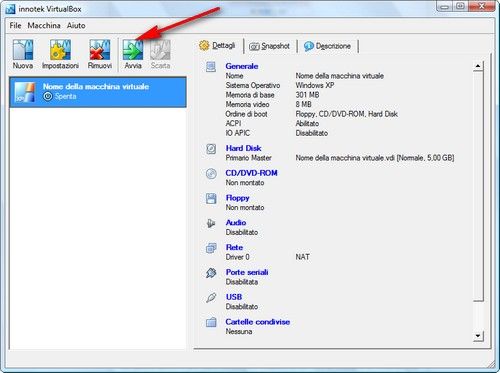Click the Cartelle condivise folder icon

click(211, 322)
